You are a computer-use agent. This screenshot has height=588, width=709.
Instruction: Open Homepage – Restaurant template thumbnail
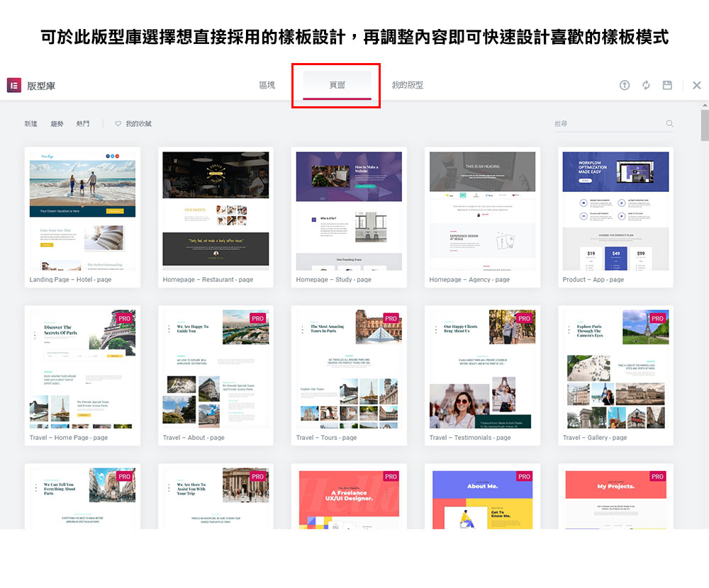tap(216, 211)
